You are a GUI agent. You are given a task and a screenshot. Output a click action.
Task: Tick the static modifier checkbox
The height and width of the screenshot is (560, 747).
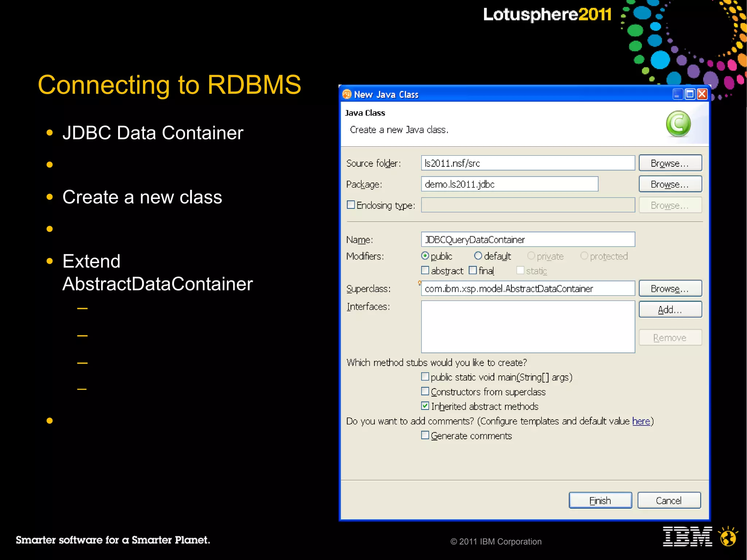point(520,270)
